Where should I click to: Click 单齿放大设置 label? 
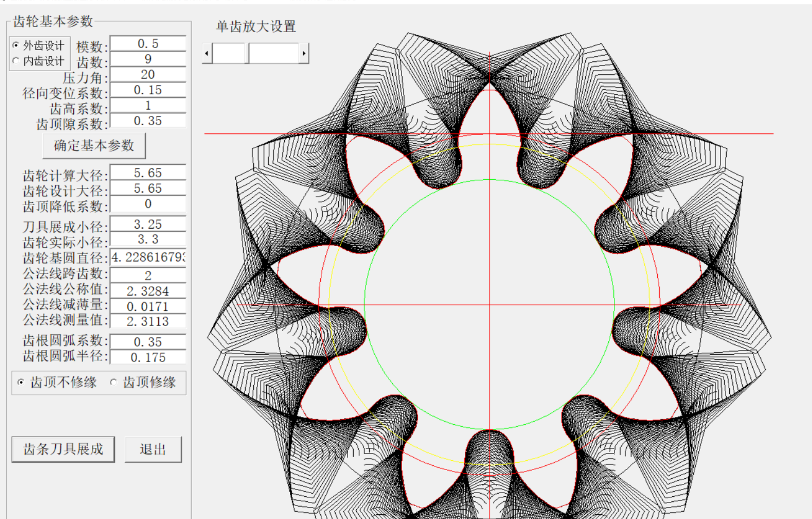pyautogui.click(x=256, y=27)
